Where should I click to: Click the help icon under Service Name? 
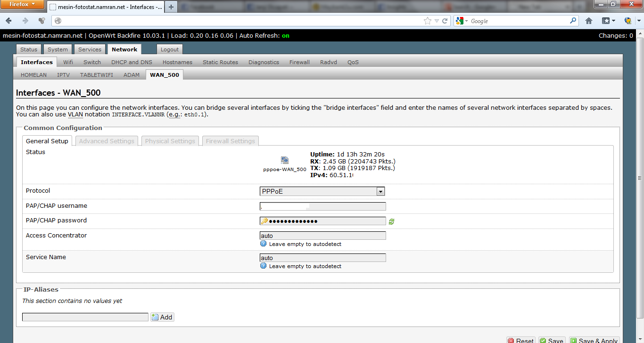(x=264, y=266)
